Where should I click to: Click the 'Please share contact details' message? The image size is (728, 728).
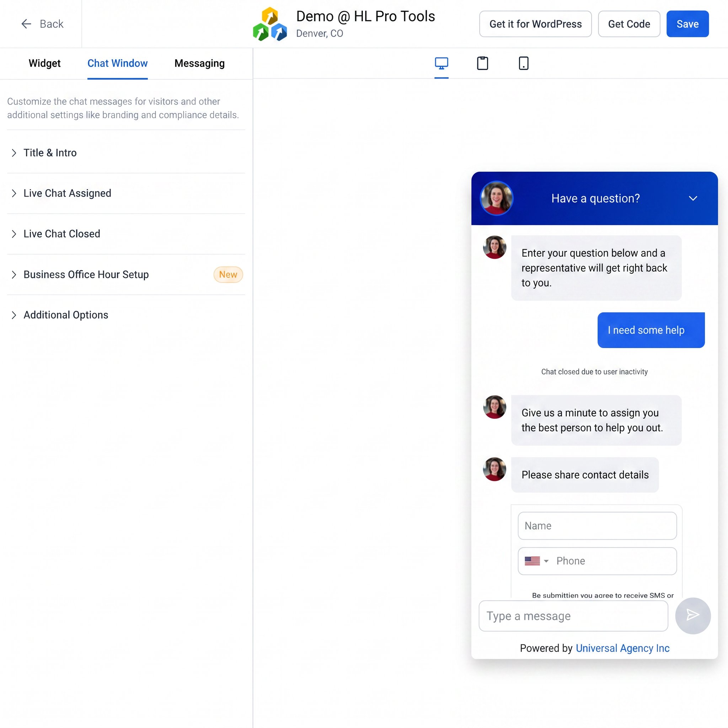tap(585, 475)
